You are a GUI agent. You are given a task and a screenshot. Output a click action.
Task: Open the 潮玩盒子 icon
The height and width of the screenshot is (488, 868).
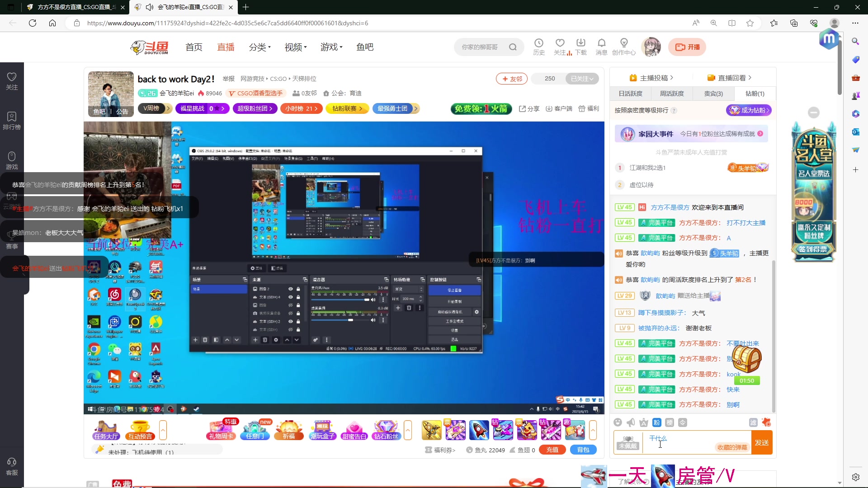pyautogui.click(x=322, y=430)
